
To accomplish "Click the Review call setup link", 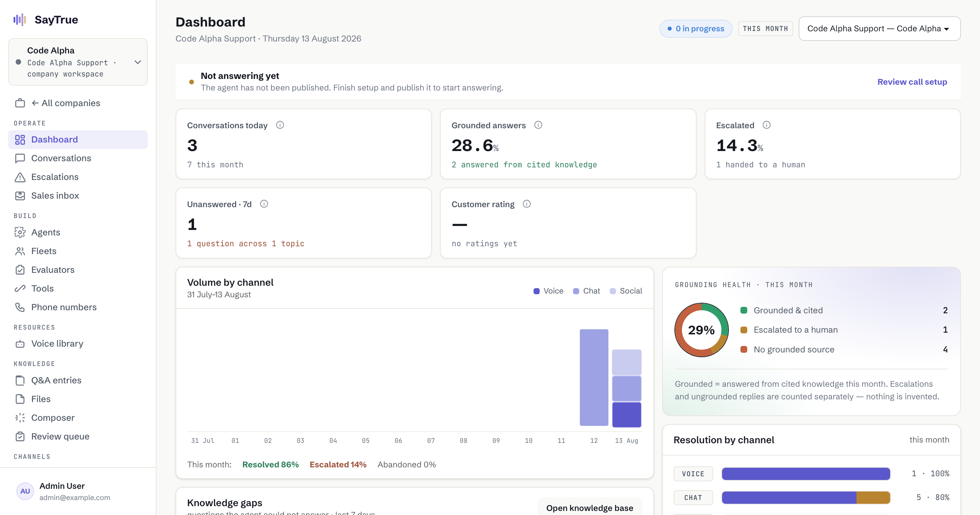I will [912, 82].
